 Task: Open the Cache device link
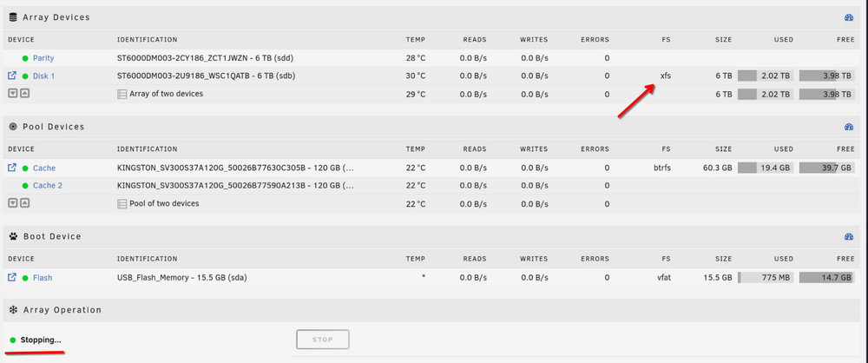click(x=44, y=168)
